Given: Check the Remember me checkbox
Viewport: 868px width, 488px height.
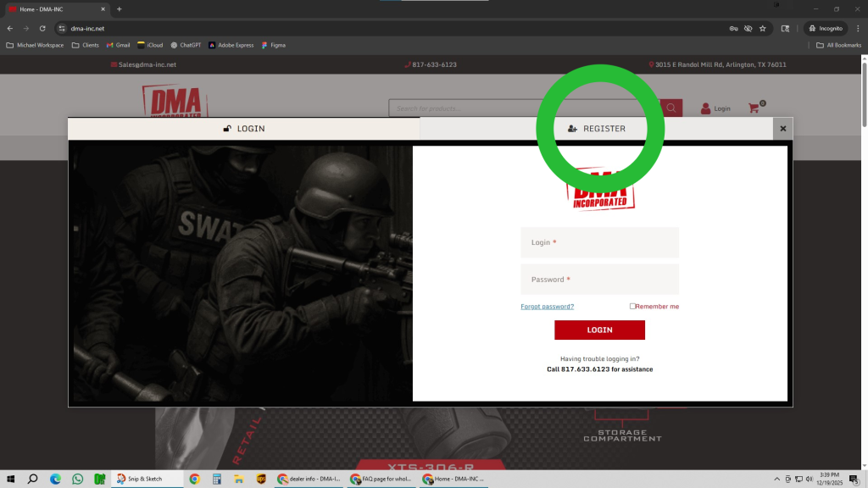Looking at the screenshot, I should [632, 306].
